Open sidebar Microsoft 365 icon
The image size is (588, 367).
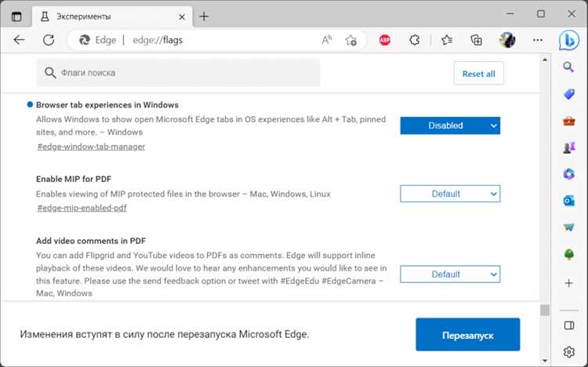pyautogui.click(x=569, y=174)
